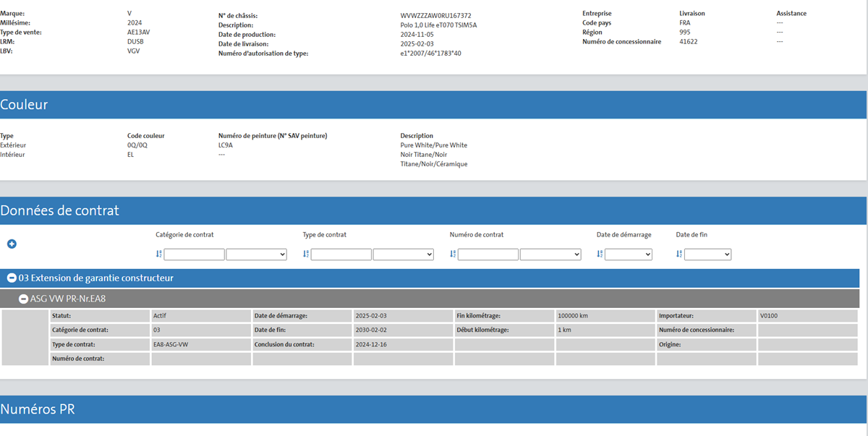Click the Numéros PR section header

(x=37, y=409)
